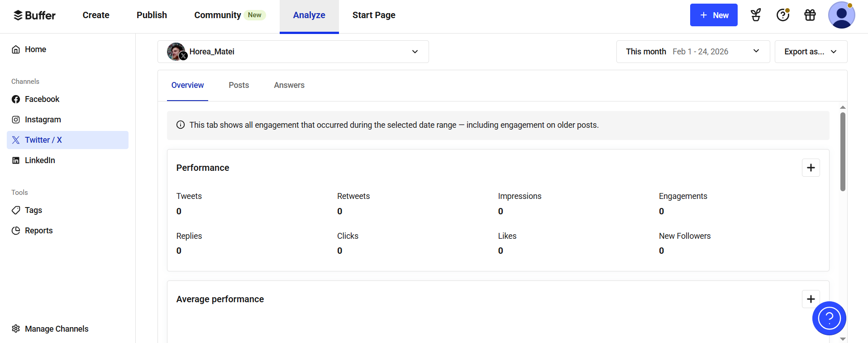Click the Retweets metric label
Viewport: 868px width, 343px height.
[x=353, y=196]
